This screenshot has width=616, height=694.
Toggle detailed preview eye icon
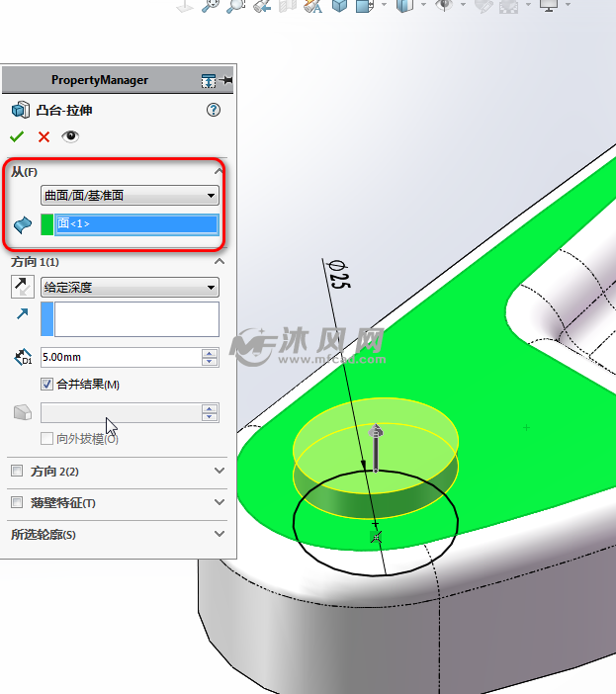point(70,136)
